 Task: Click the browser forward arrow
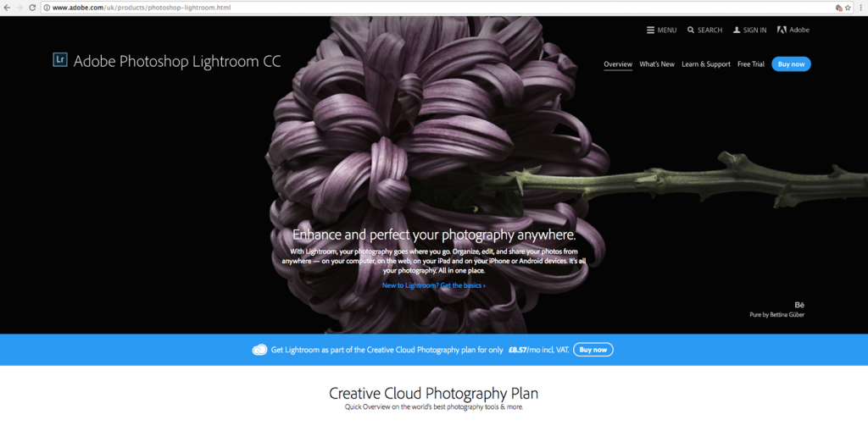[20, 8]
